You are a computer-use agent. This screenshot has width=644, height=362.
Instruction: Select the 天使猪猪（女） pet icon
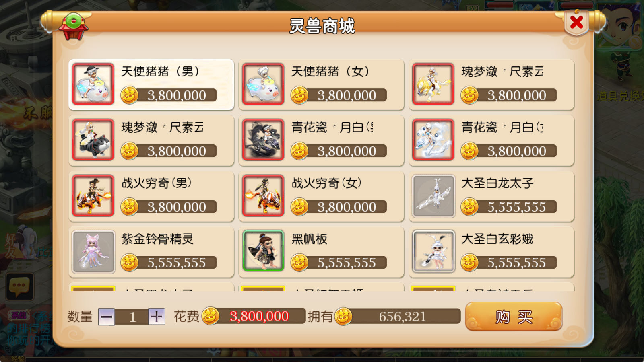point(263,84)
